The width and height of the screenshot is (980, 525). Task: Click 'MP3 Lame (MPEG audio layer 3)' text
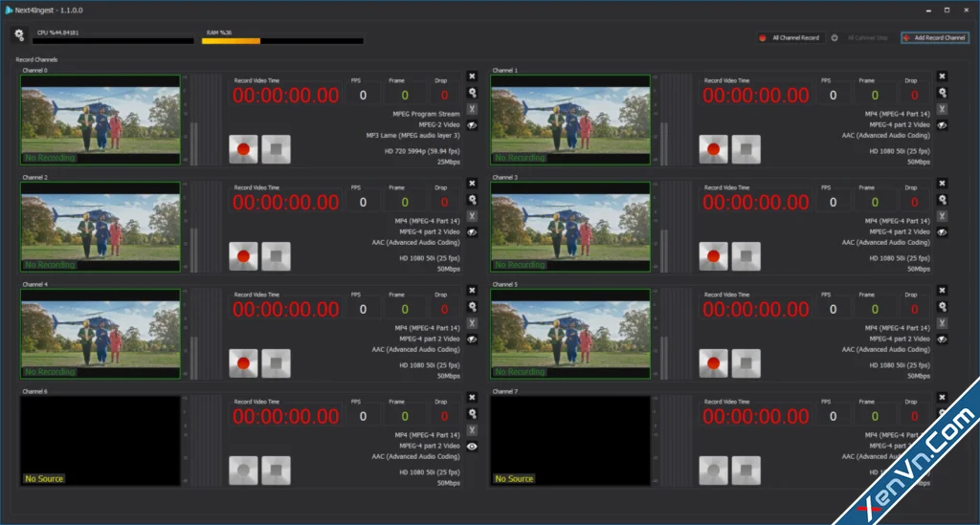coord(412,136)
